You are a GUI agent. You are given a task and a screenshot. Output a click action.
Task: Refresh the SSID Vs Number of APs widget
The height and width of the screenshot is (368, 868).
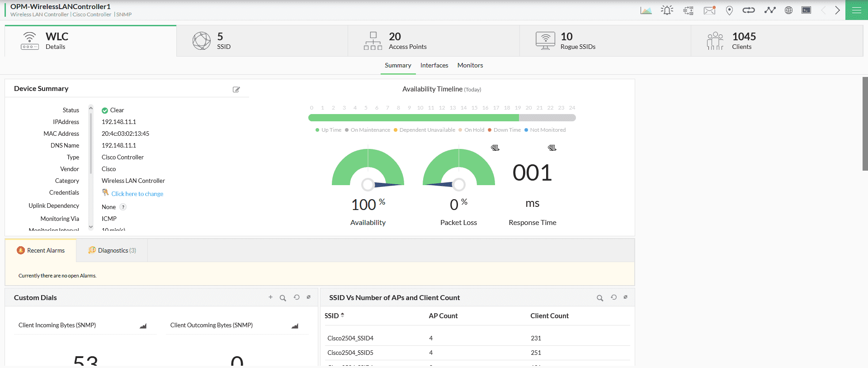point(613,297)
